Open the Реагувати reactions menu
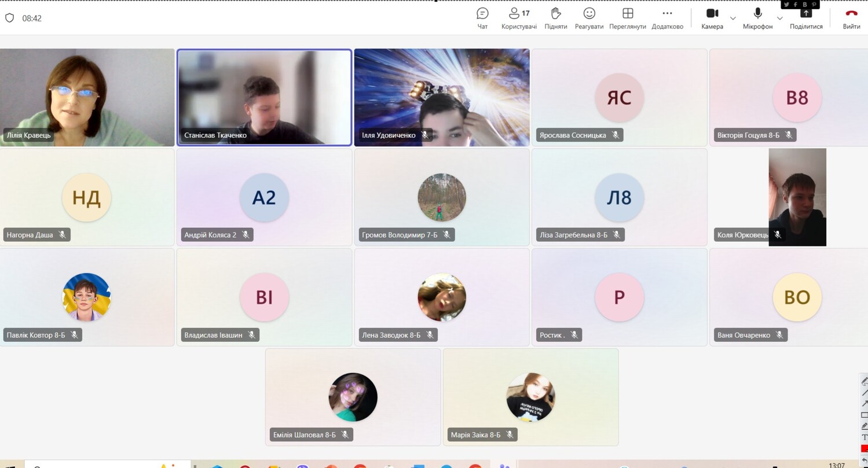868x468 pixels. pyautogui.click(x=589, y=18)
